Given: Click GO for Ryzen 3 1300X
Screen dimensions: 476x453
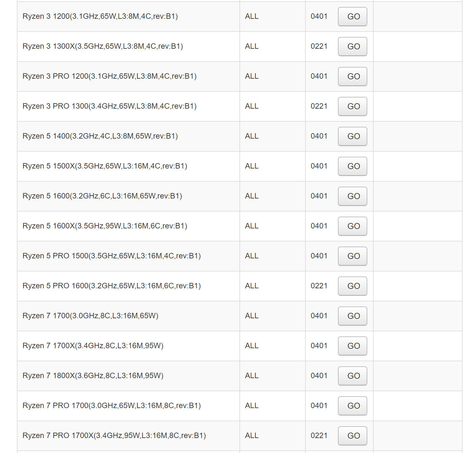Looking at the screenshot, I should (x=352, y=47).
